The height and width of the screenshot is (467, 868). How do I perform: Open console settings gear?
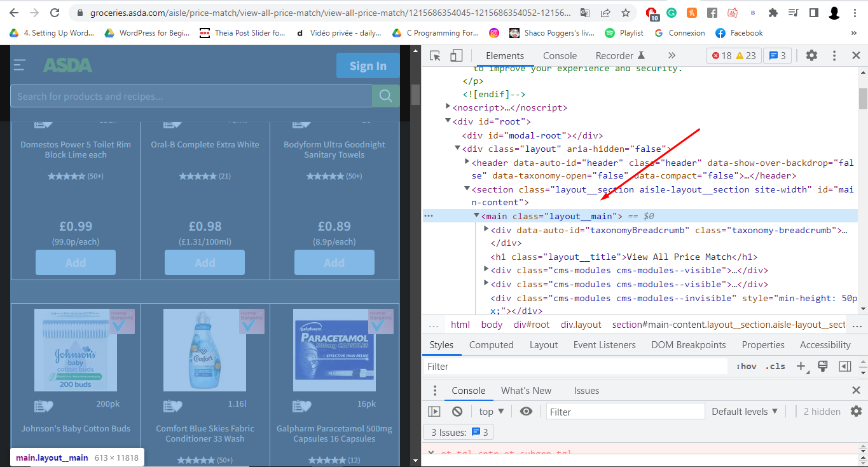856,412
